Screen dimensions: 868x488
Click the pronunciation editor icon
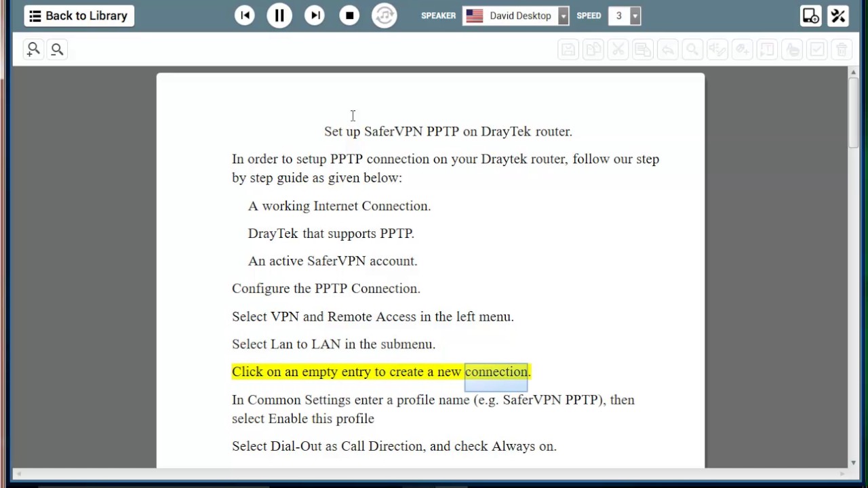pos(717,49)
